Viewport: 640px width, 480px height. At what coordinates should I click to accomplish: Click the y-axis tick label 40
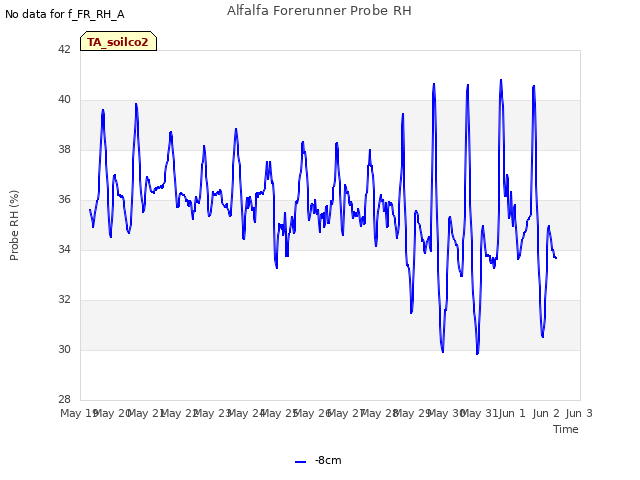[64, 100]
